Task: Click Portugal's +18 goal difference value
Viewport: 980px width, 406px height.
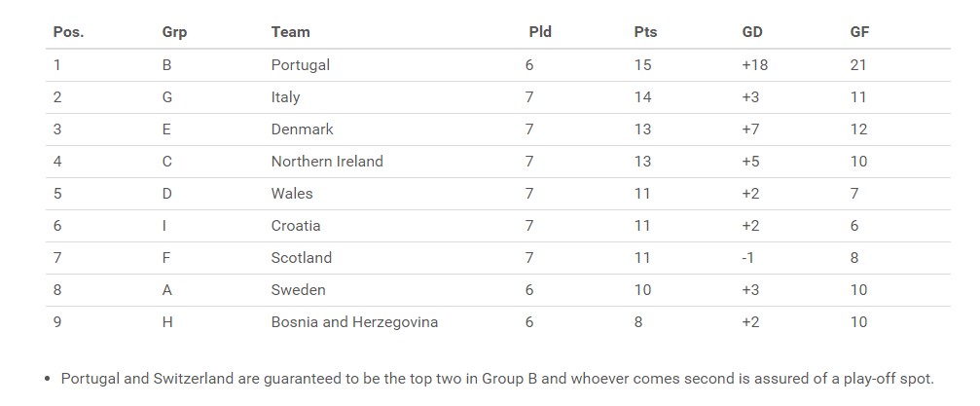Action: click(754, 65)
